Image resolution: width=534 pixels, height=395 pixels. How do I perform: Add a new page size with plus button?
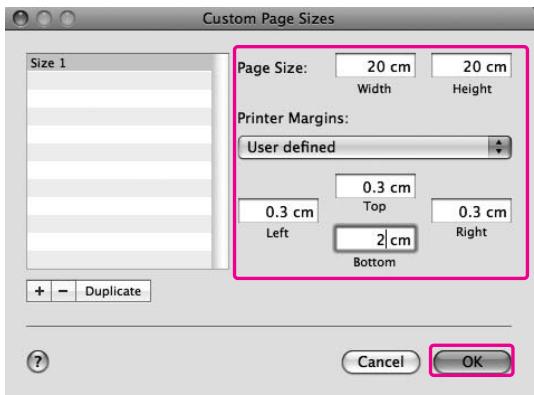pyautogui.click(x=39, y=291)
